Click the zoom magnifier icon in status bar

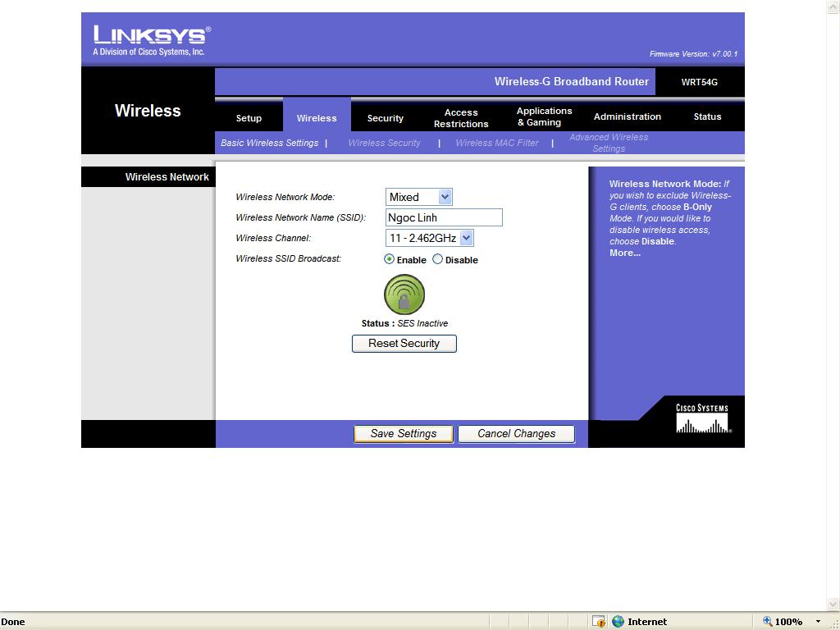(768, 622)
